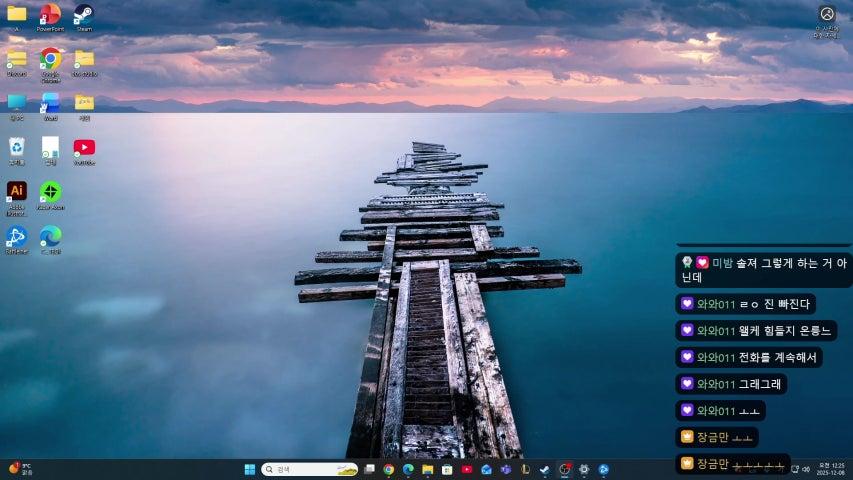Open the green Razer Axon desktop icon
The height and width of the screenshot is (480, 853).
pyautogui.click(x=50, y=192)
